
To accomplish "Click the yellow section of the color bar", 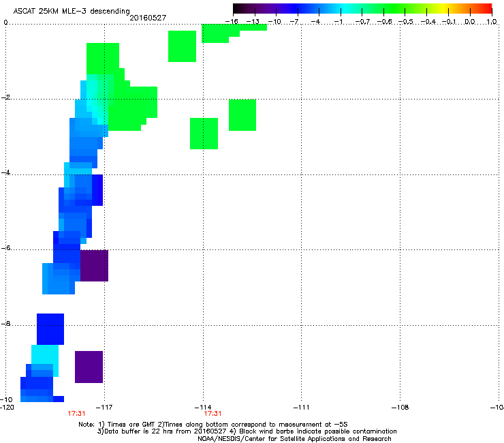I will pos(443,9).
